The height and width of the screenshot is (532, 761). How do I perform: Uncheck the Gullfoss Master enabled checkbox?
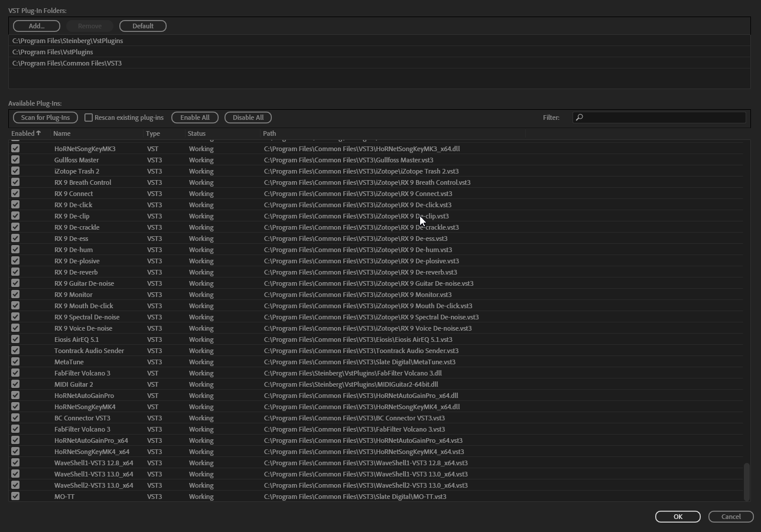[x=15, y=159]
